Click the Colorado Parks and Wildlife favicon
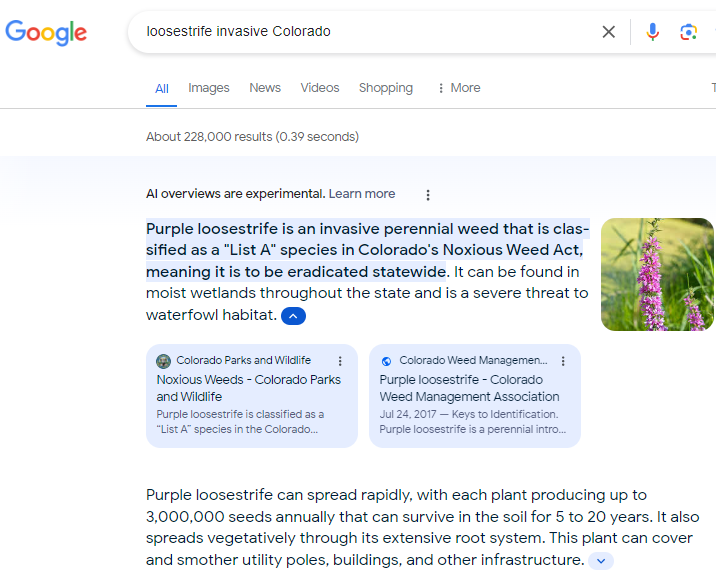 click(x=164, y=361)
